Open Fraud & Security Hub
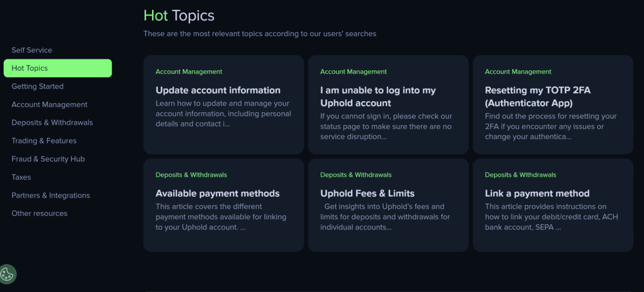 tap(48, 159)
